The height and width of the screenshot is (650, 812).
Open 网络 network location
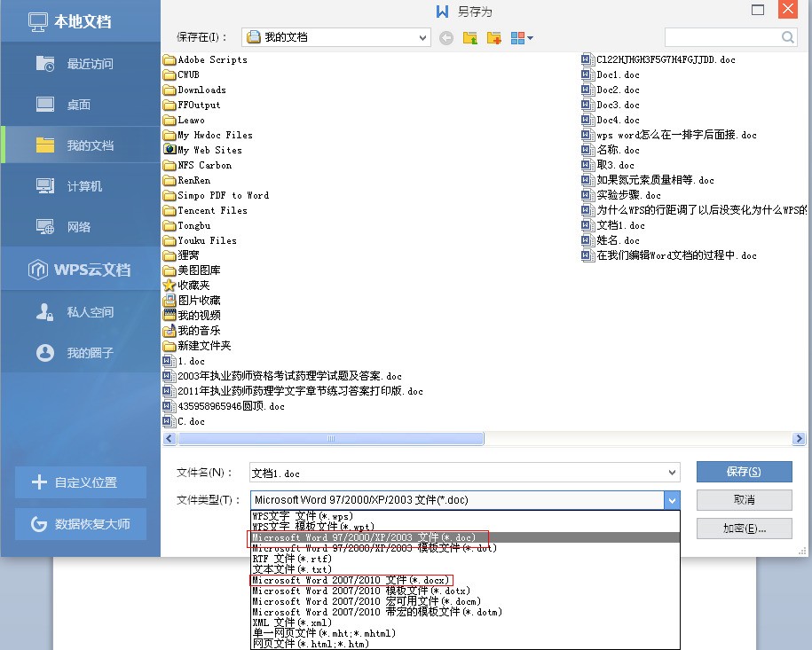pos(80,227)
